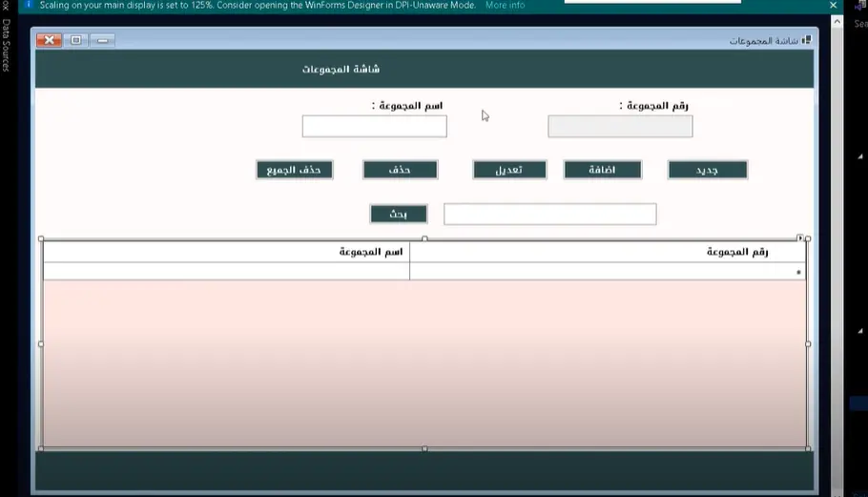Open the Data Sources side panel tab
The image size is (868, 497).
[x=6, y=46]
